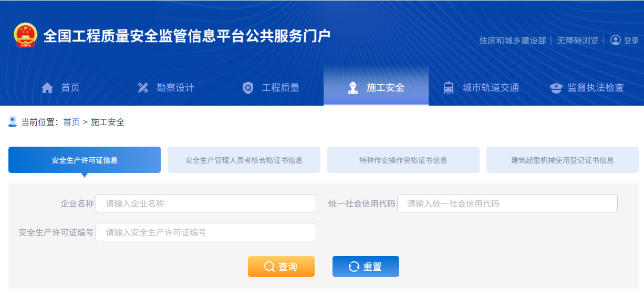Click the train icon beside 城市轨道交通

coord(449,88)
